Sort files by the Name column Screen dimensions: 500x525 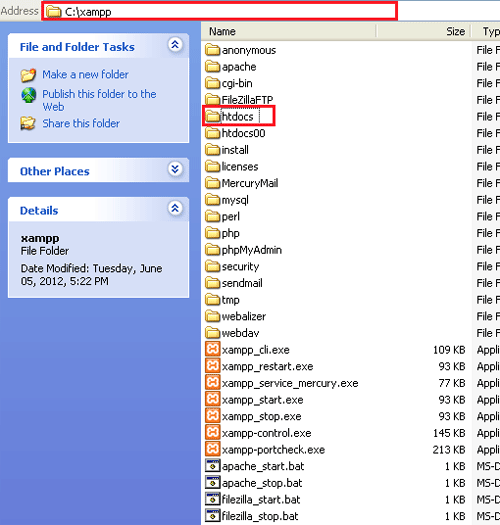click(289, 31)
